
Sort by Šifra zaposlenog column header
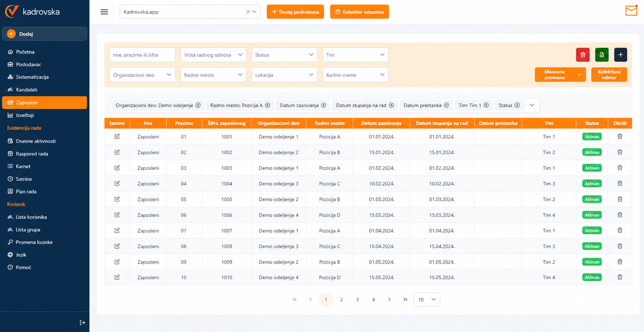(x=227, y=123)
